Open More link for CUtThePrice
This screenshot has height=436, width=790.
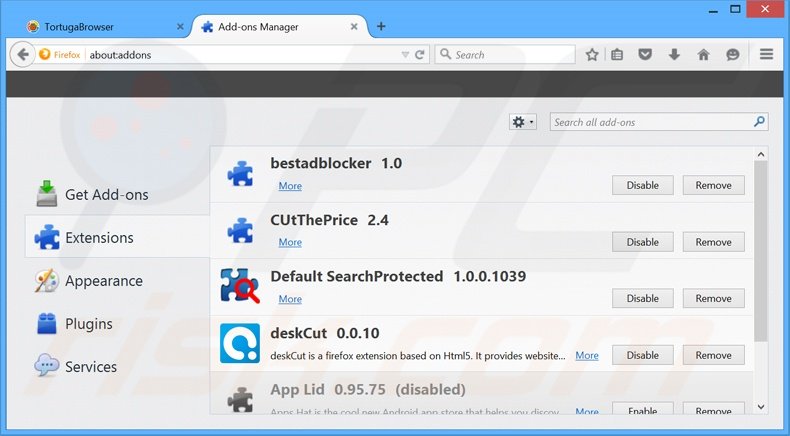coord(290,242)
